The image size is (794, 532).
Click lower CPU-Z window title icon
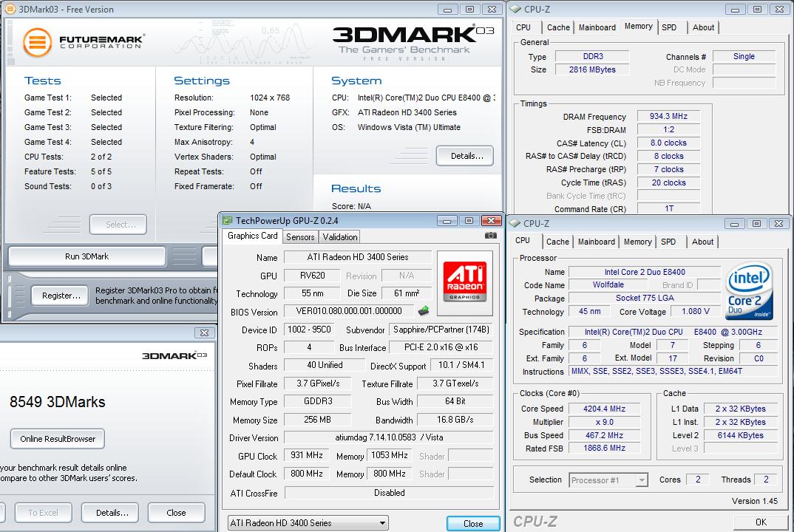tap(515, 223)
